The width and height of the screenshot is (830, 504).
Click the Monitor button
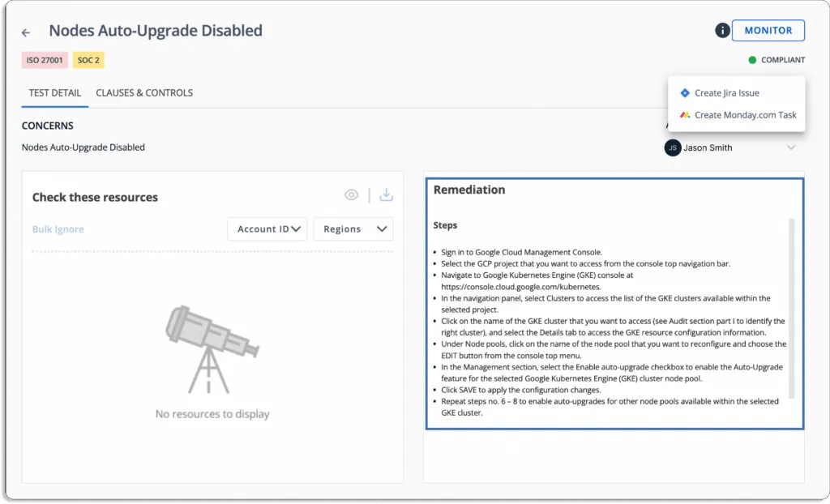pos(768,30)
